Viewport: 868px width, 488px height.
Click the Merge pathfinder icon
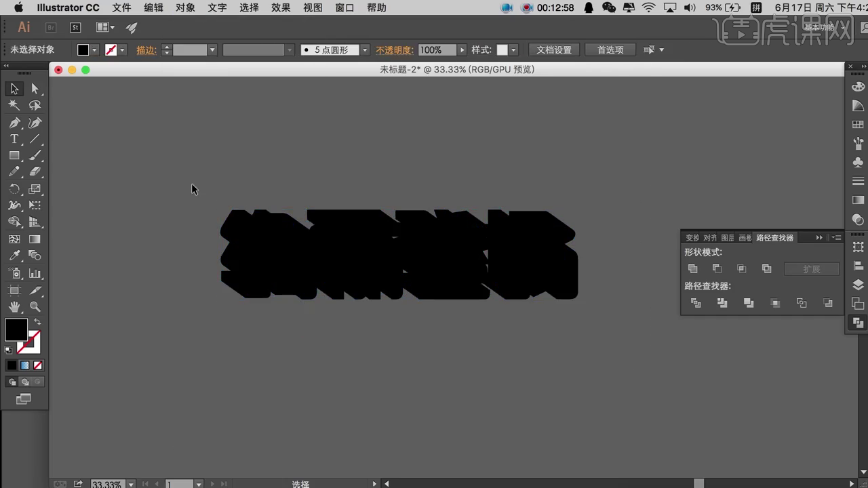[x=749, y=303]
